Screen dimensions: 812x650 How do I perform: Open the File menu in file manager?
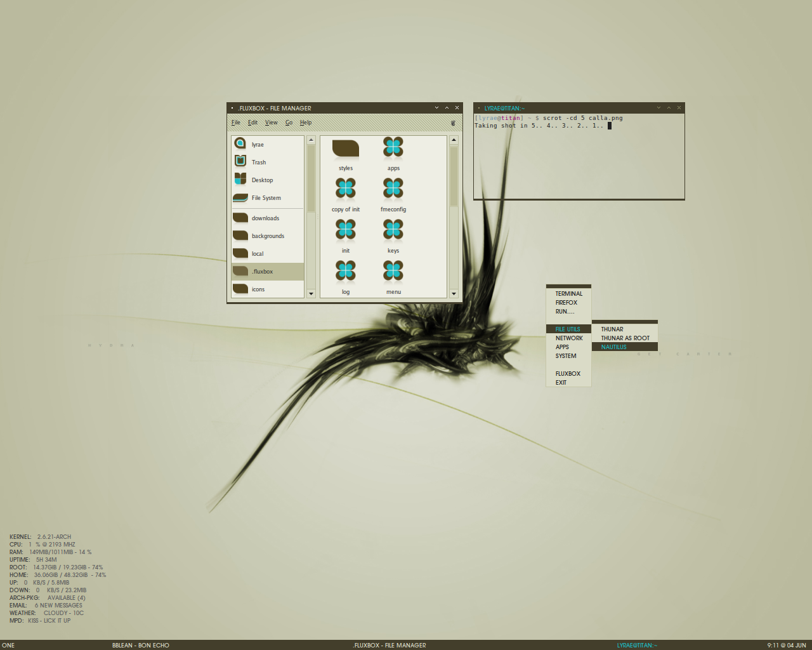click(236, 123)
